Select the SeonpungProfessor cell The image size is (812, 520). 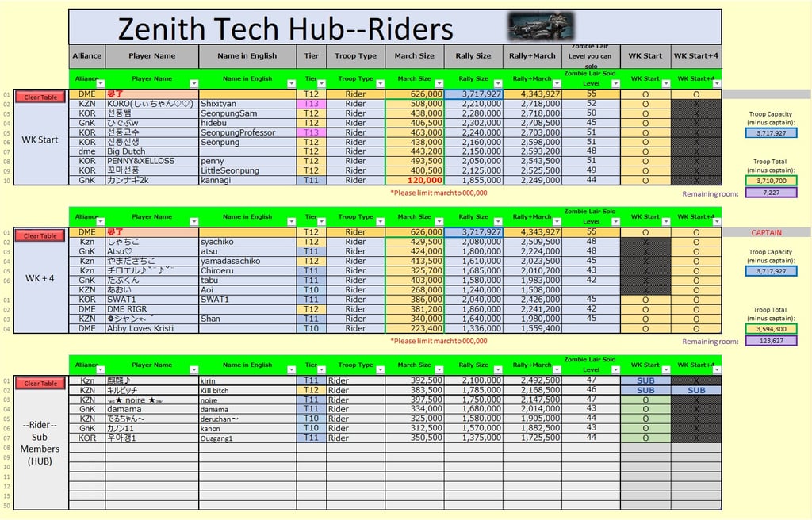pos(247,132)
